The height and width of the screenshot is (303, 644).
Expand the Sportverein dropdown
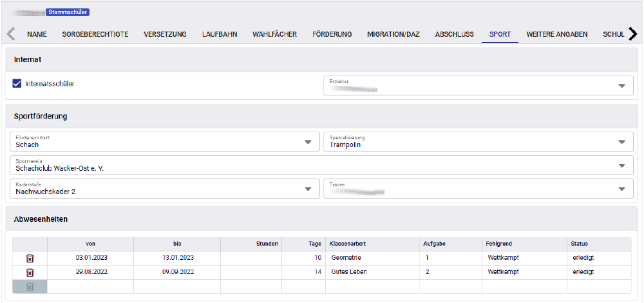pos(621,165)
